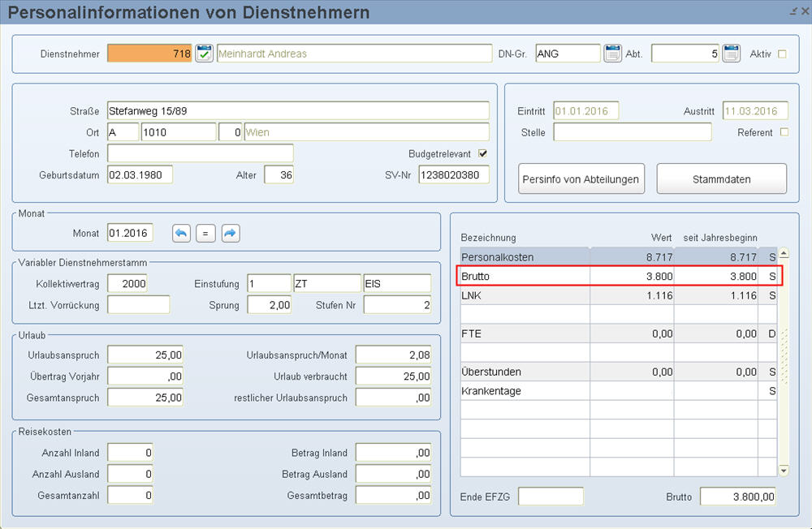812x529 pixels.
Task: Click the Stufen Nr field
Action: [397, 305]
